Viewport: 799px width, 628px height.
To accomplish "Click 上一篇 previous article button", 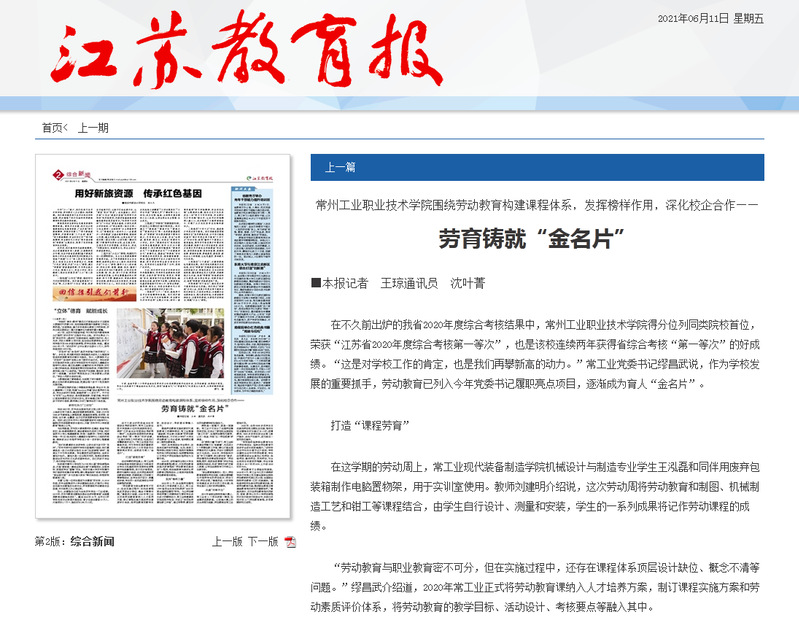I will [340, 167].
